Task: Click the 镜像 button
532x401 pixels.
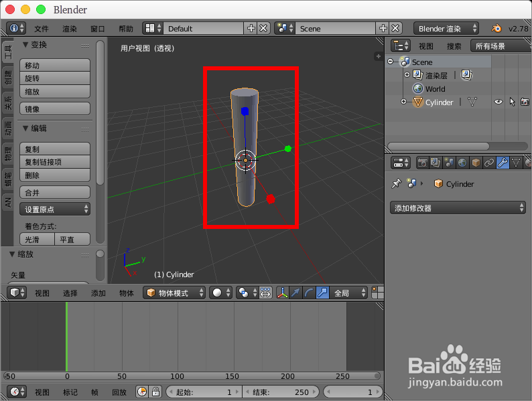Action: coord(55,109)
